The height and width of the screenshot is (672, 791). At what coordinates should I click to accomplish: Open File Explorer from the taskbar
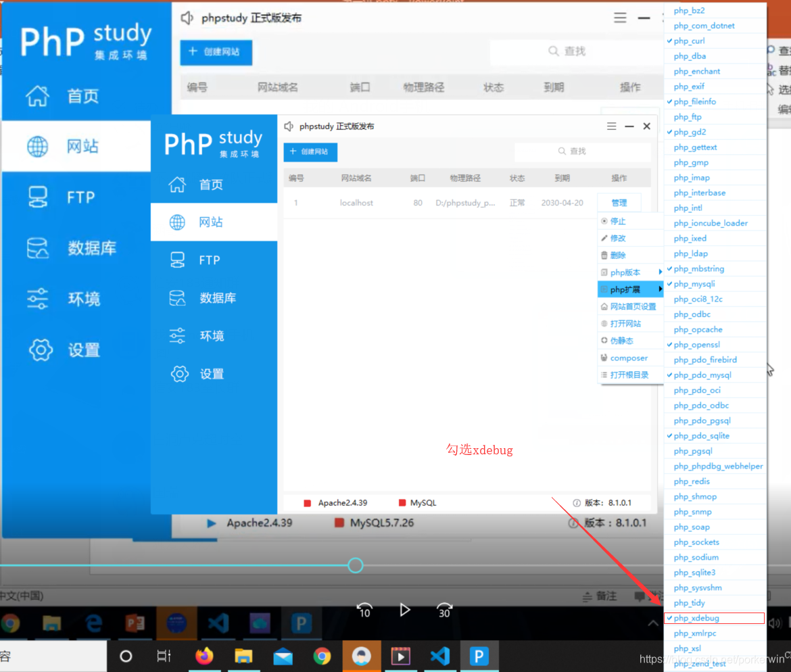(x=243, y=656)
